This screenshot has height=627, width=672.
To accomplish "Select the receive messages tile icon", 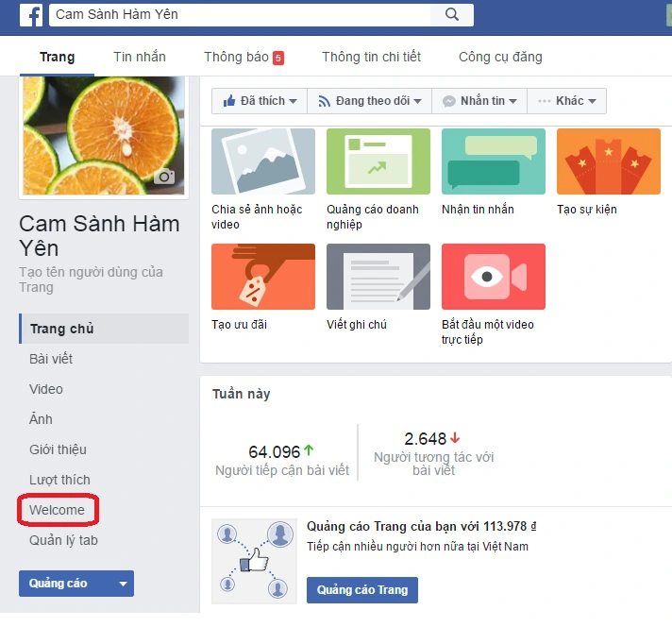I will 493,161.
